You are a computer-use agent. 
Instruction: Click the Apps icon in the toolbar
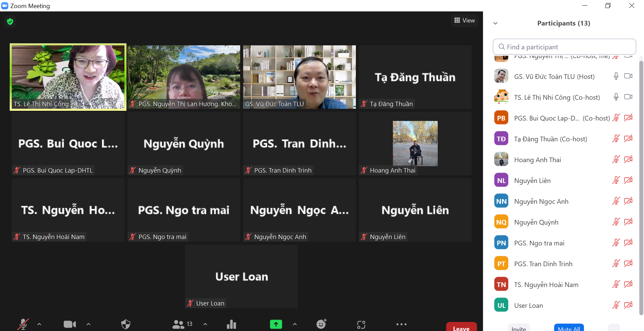coord(361,325)
